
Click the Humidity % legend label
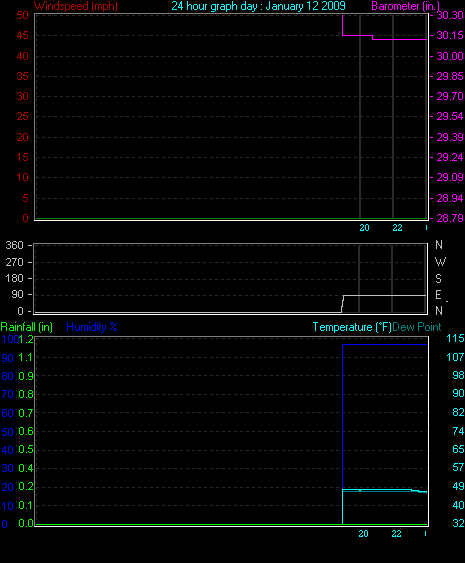pos(92,327)
